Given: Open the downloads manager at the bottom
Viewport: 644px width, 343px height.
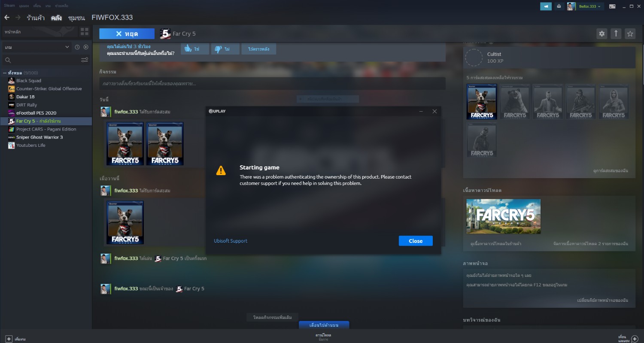Looking at the screenshot, I should point(323,337).
